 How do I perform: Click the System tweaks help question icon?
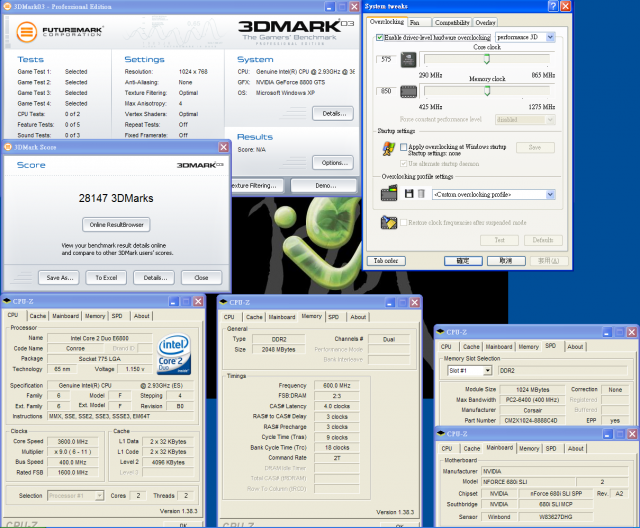click(553, 6)
